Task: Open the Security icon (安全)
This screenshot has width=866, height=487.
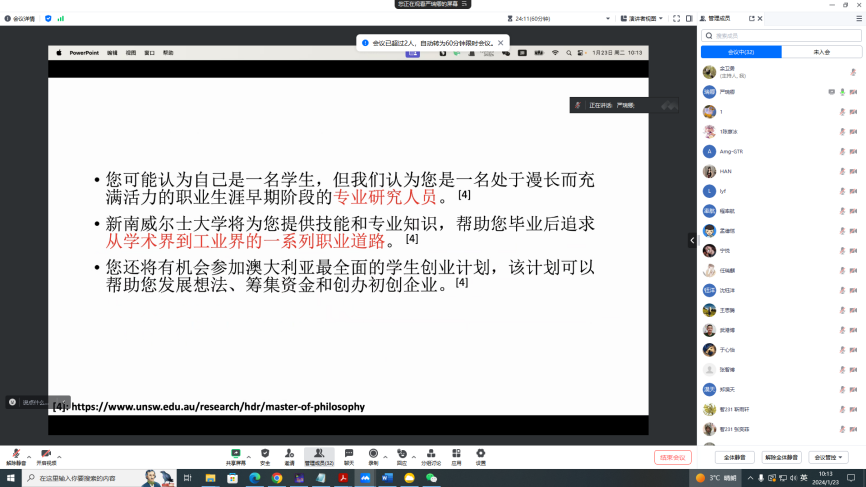Action: tap(265, 455)
